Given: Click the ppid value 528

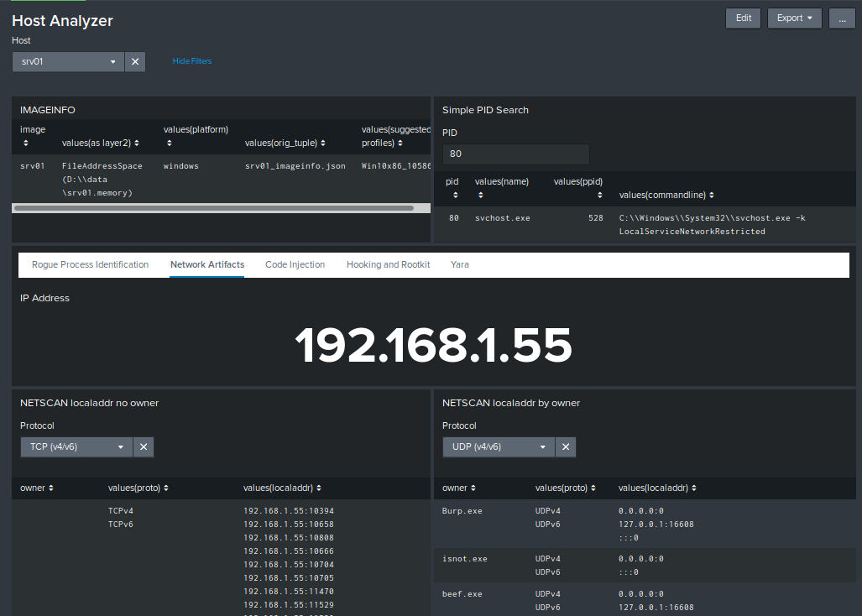Looking at the screenshot, I should click(x=595, y=218).
